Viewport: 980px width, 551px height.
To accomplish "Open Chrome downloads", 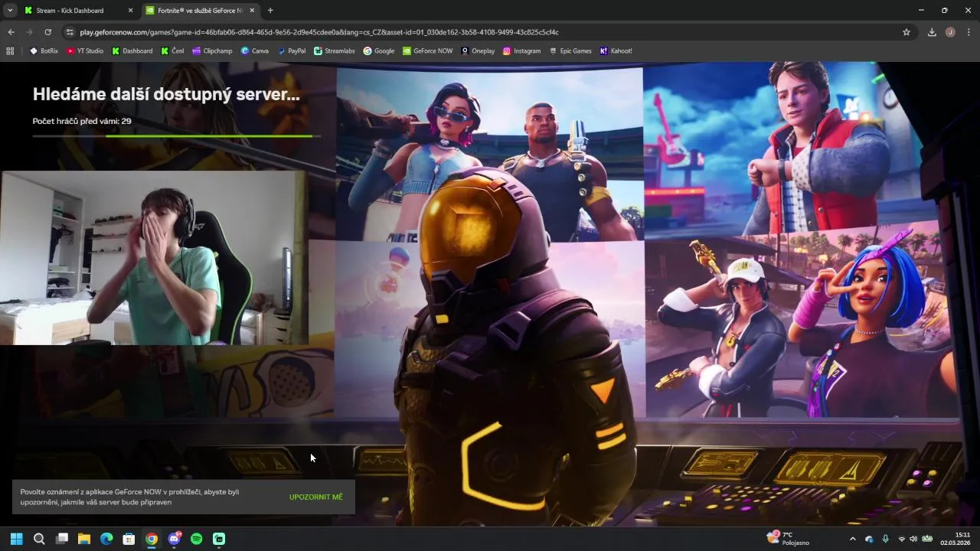I will [x=932, y=32].
